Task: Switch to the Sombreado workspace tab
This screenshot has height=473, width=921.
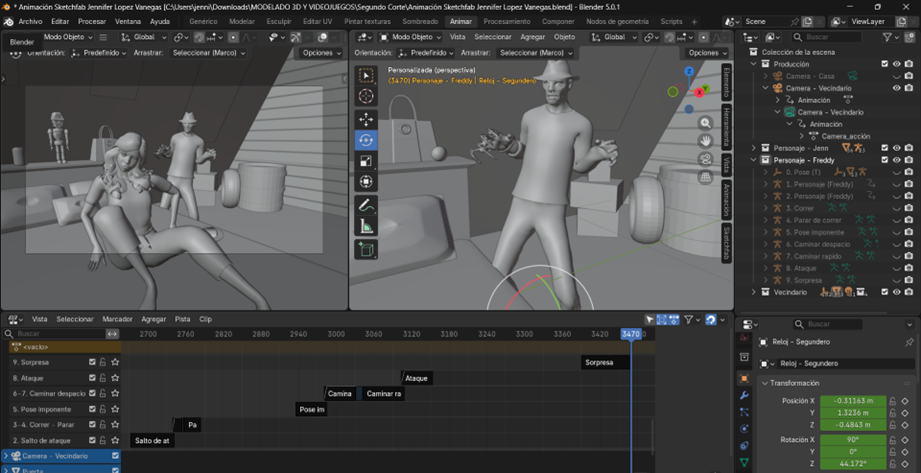Action: click(x=420, y=21)
